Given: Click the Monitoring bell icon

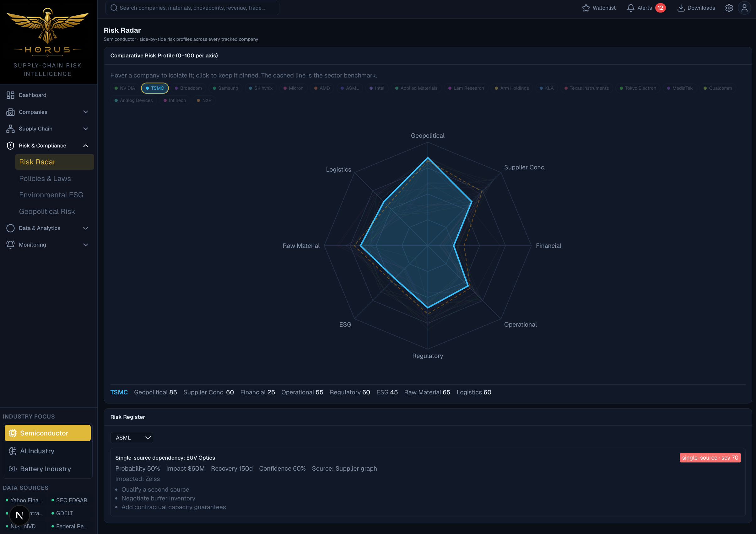Looking at the screenshot, I should click(11, 245).
